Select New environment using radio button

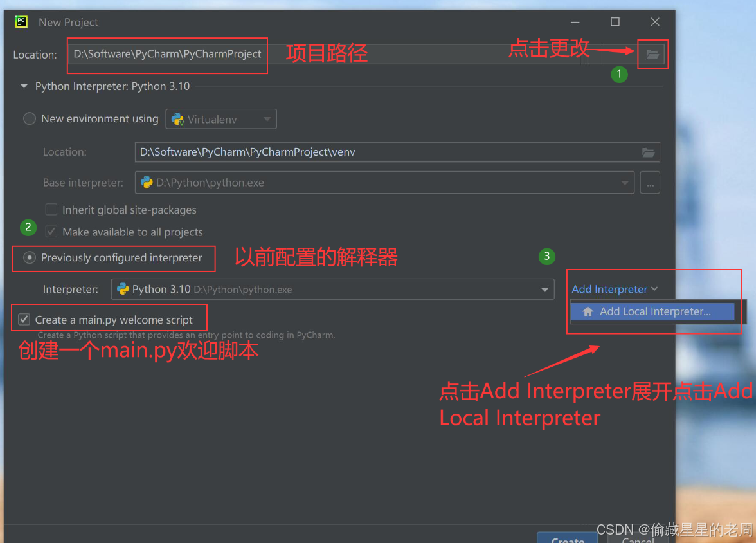pyautogui.click(x=30, y=119)
